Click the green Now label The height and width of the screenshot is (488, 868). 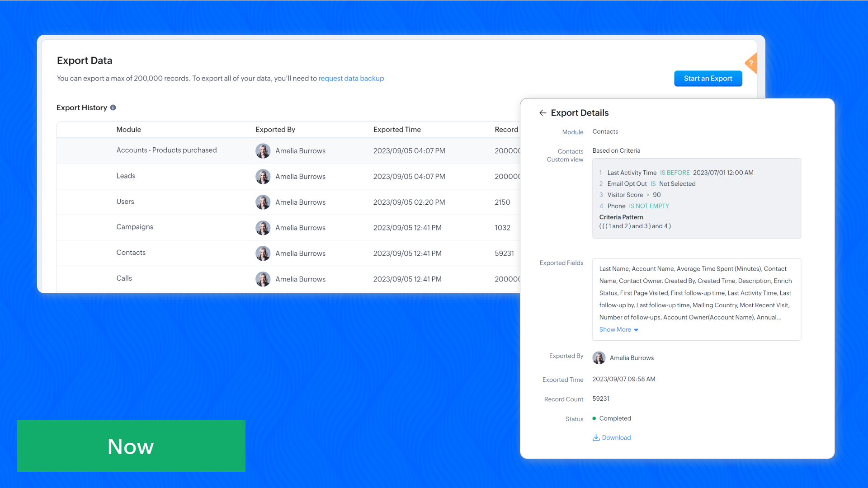click(131, 446)
